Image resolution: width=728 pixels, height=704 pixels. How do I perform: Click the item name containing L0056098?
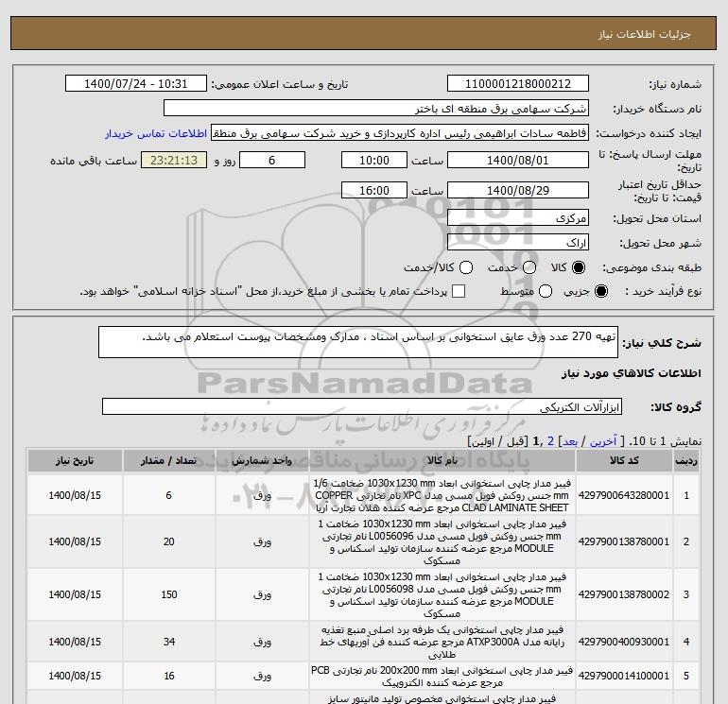(x=442, y=595)
